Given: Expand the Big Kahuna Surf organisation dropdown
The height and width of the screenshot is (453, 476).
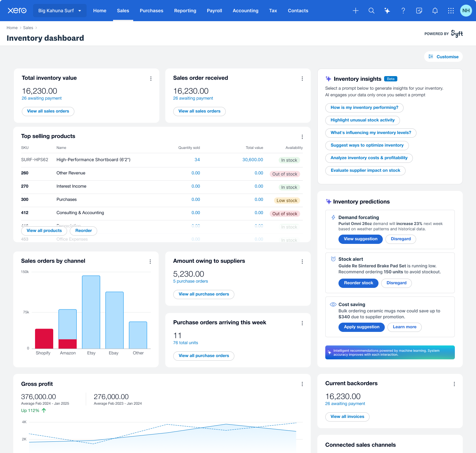Looking at the screenshot, I should (60, 11).
